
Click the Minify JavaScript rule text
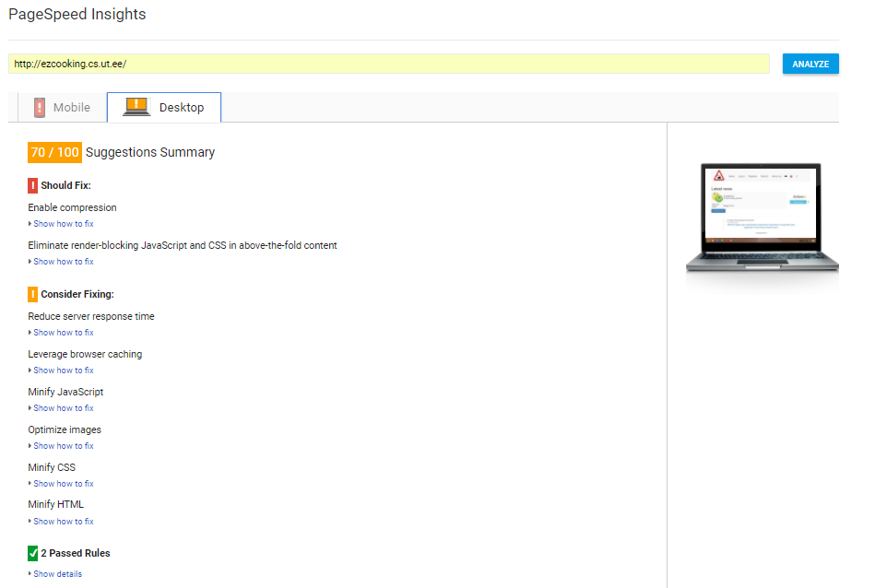tap(65, 393)
